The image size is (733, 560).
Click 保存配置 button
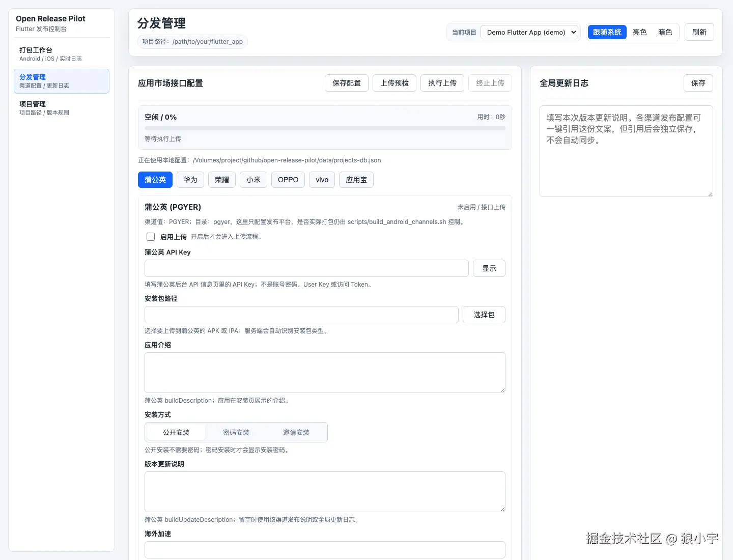click(x=347, y=83)
